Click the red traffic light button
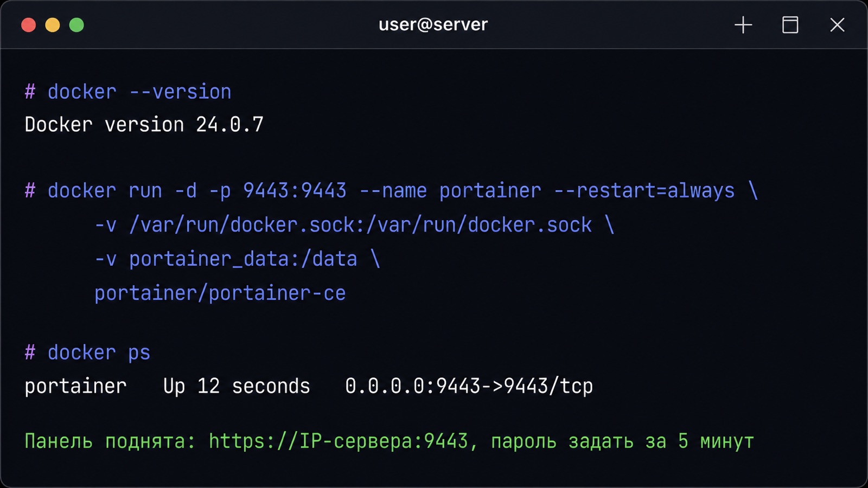 pos(29,25)
